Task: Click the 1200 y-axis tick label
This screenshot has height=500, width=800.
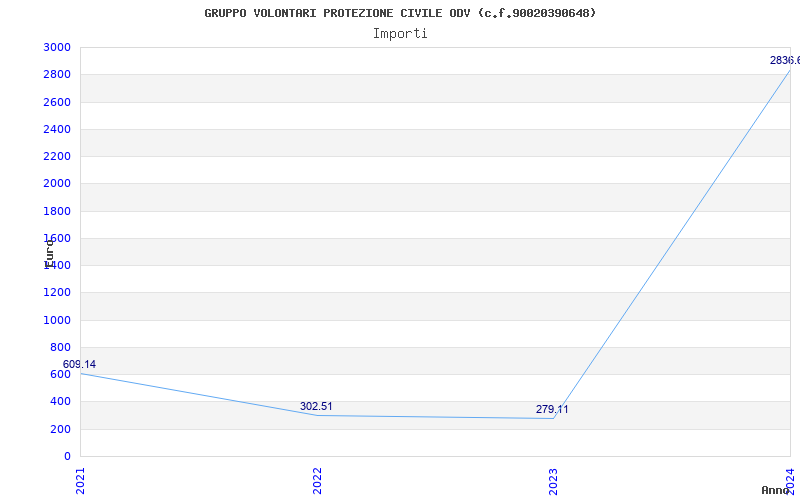Action: pyautogui.click(x=57, y=292)
